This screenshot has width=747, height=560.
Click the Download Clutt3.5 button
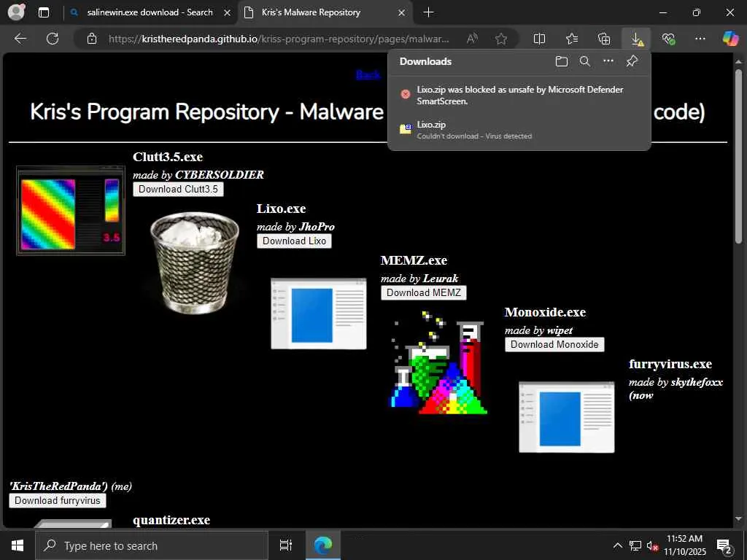coord(178,189)
